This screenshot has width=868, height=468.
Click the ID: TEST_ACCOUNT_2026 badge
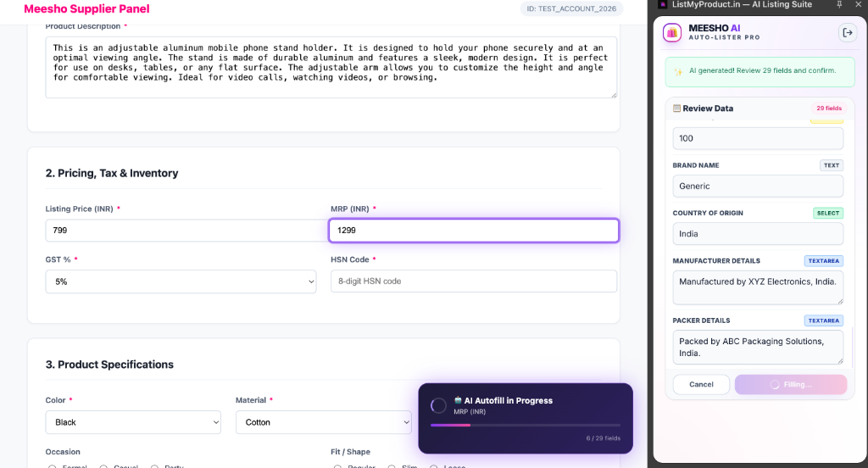571,8
